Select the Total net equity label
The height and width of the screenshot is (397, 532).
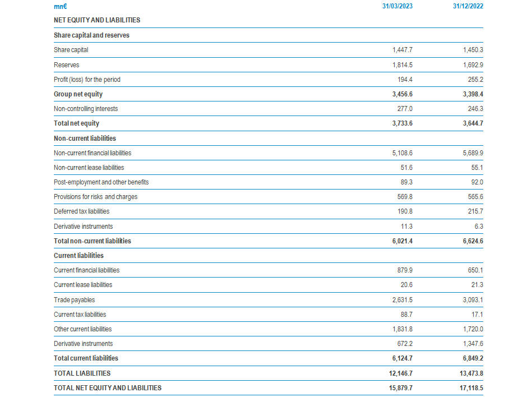point(76,123)
